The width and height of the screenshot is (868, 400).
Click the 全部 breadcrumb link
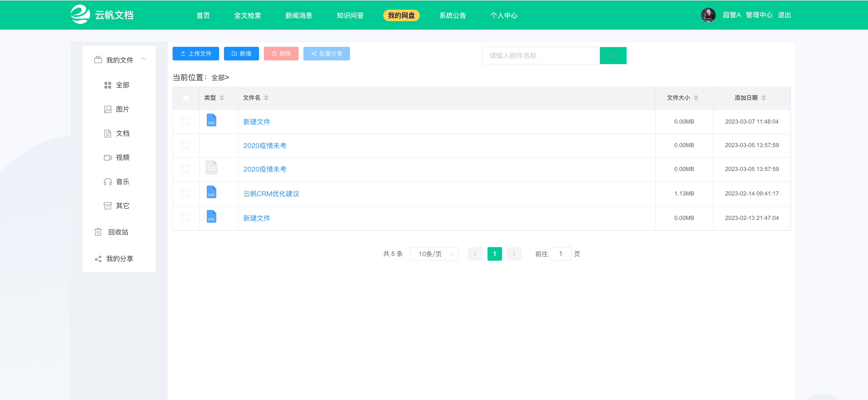218,78
